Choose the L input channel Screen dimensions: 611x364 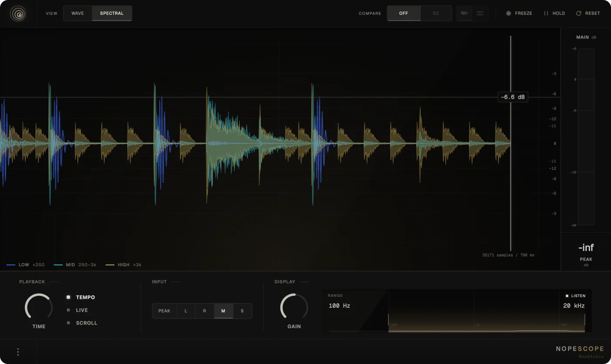point(186,311)
